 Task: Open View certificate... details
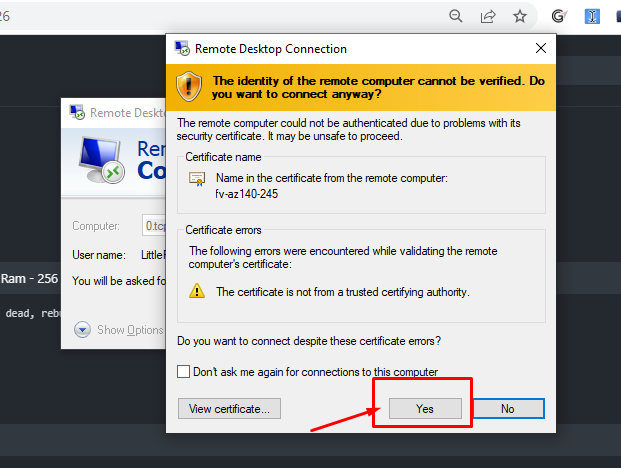click(229, 408)
